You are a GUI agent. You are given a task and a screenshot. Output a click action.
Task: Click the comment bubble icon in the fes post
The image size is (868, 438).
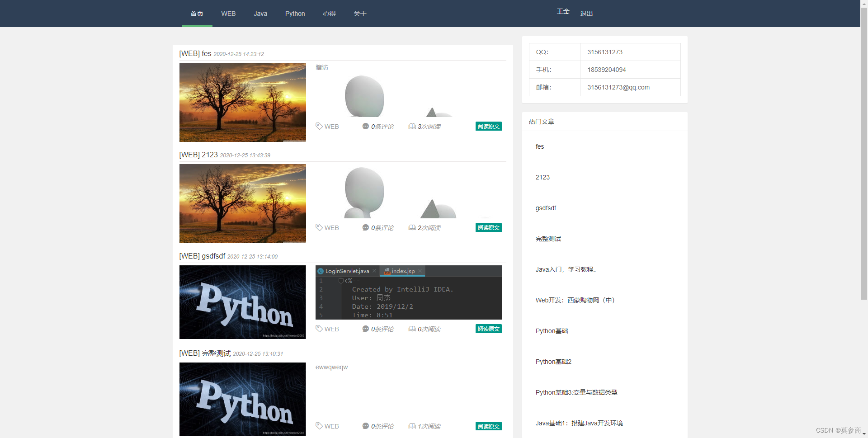pos(366,126)
